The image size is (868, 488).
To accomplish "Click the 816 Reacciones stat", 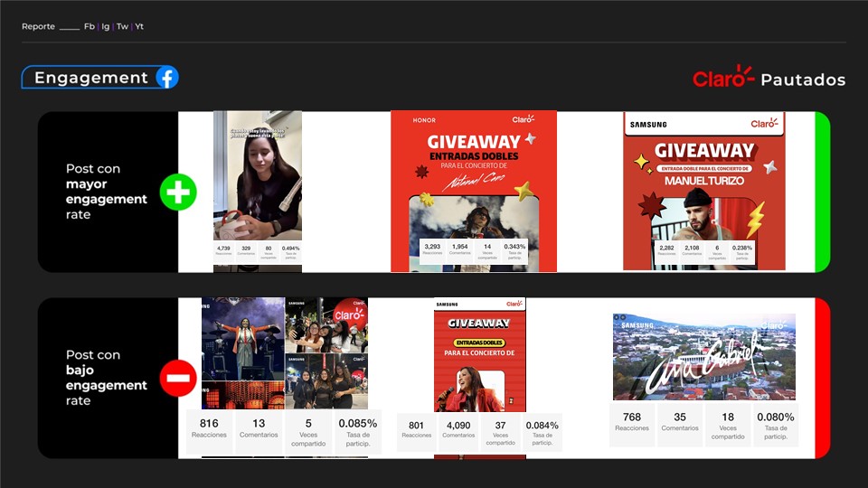I will [209, 432].
